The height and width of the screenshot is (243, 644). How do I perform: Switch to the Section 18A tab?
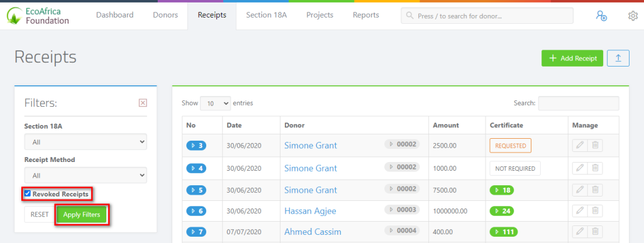point(266,15)
